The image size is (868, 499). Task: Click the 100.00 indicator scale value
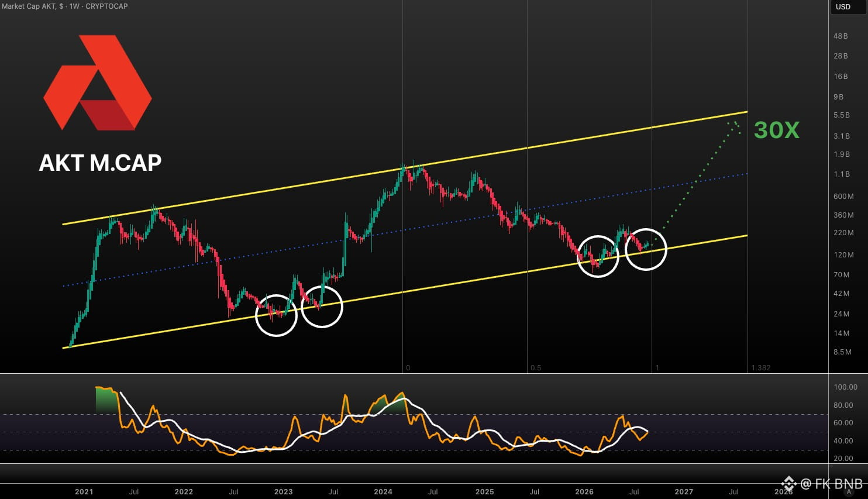(x=846, y=387)
